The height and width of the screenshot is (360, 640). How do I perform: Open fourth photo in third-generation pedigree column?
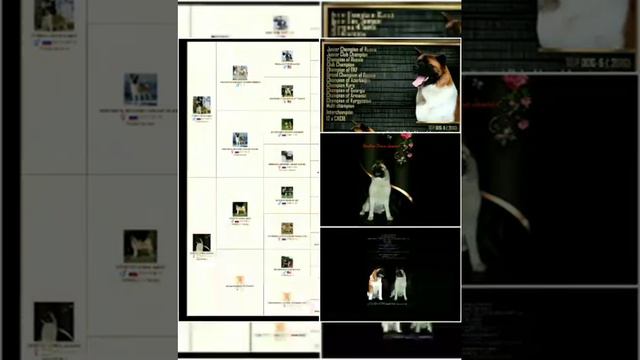[x=287, y=156]
